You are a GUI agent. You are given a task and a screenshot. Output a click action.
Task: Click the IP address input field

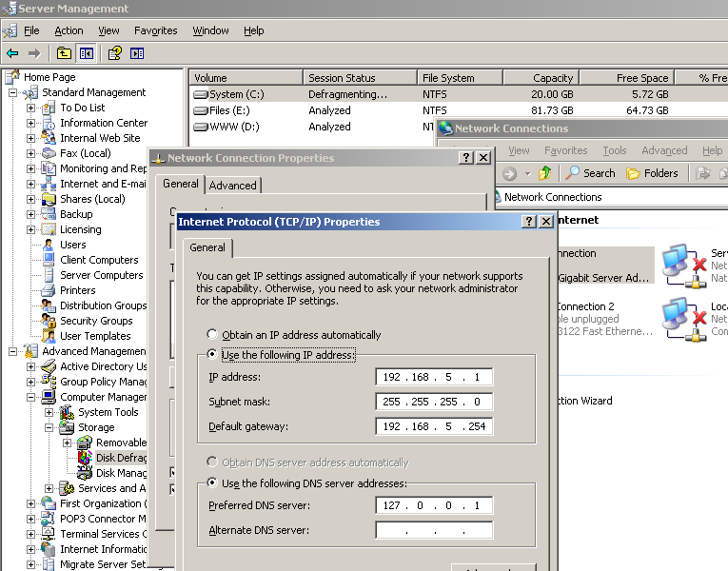434,377
